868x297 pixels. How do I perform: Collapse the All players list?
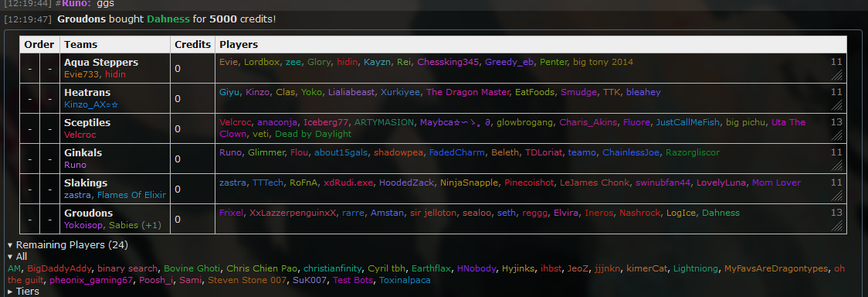pyautogui.click(x=17, y=257)
